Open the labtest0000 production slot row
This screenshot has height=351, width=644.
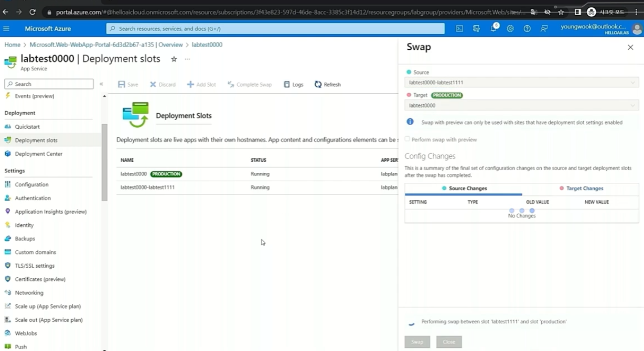(257, 174)
